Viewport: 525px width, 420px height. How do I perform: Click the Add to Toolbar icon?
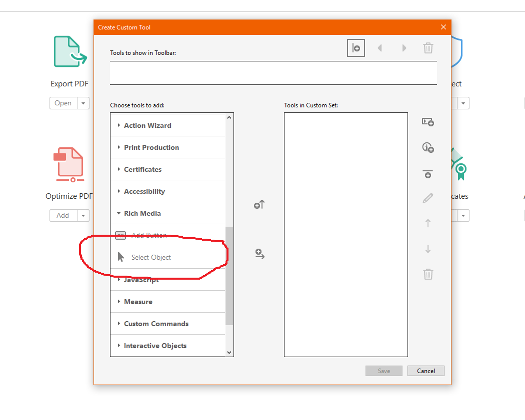pos(259,205)
